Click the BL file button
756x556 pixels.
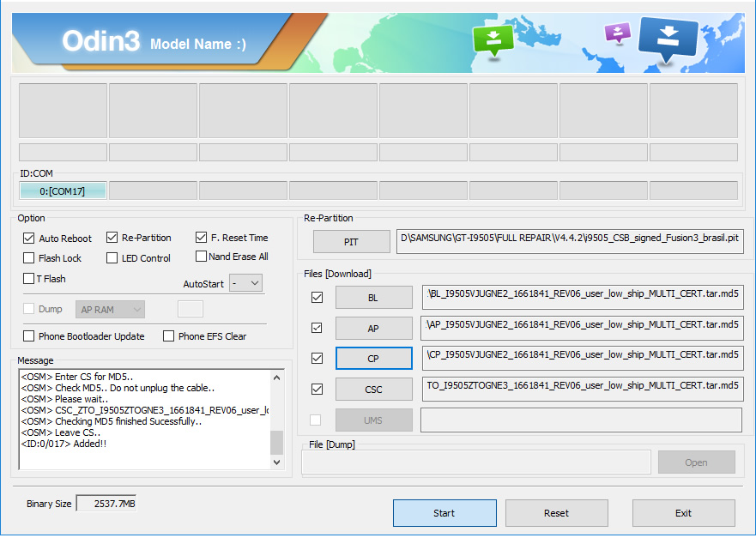click(x=373, y=298)
